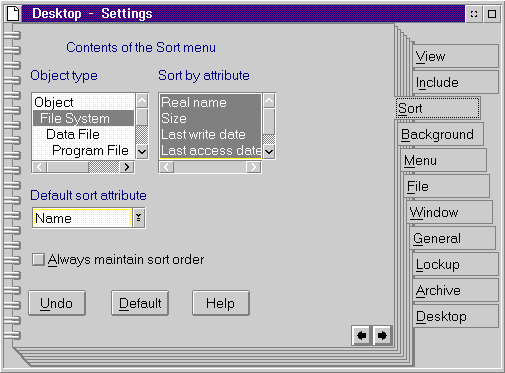
Task: Switch to the Window tab
Action: coord(450,212)
